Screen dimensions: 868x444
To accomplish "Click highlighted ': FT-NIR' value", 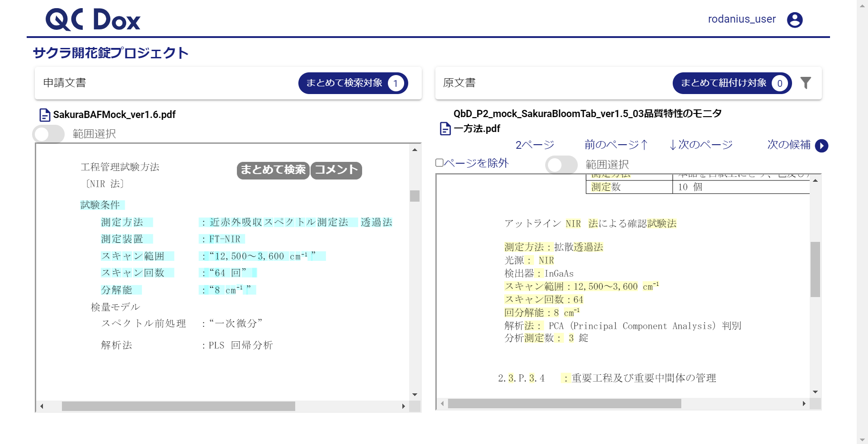I will click(x=222, y=239).
